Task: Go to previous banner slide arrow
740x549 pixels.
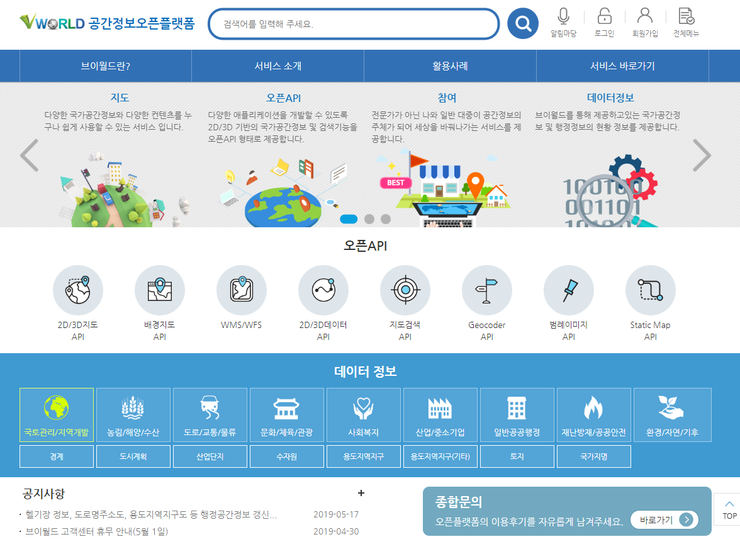Action: [29, 155]
